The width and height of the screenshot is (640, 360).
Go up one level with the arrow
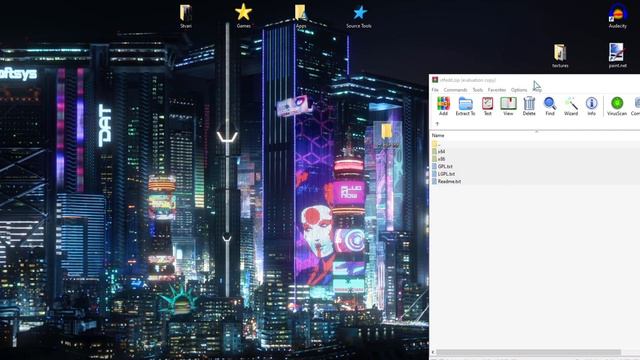pos(437,124)
